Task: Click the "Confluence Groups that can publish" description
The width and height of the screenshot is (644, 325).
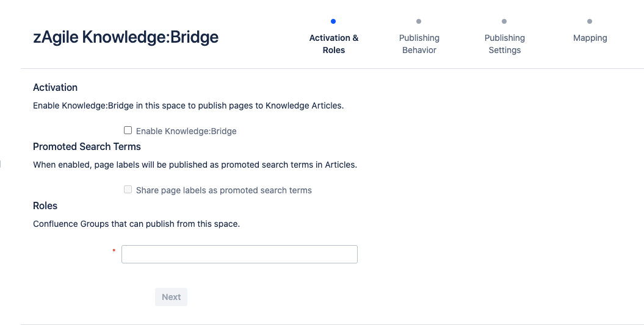Action: pos(136,224)
